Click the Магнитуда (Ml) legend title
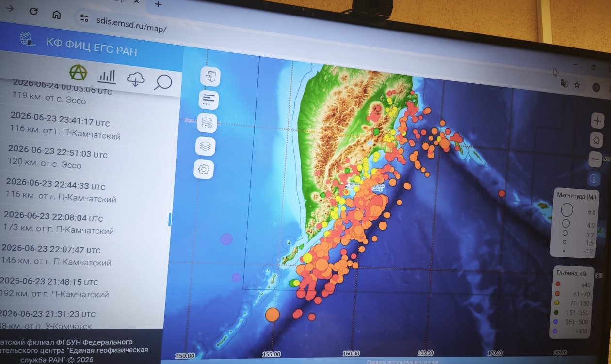Image resolution: width=611 pixels, height=364 pixels. click(x=577, y=196)
